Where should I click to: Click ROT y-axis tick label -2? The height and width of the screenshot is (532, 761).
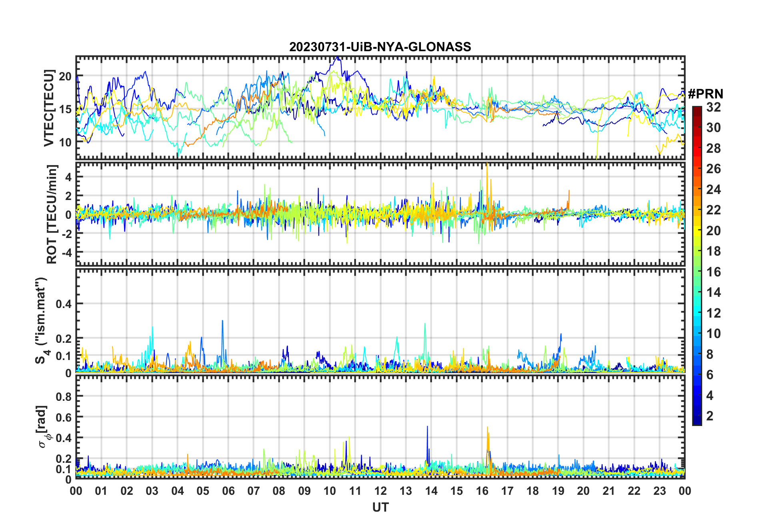coord(66,234)
